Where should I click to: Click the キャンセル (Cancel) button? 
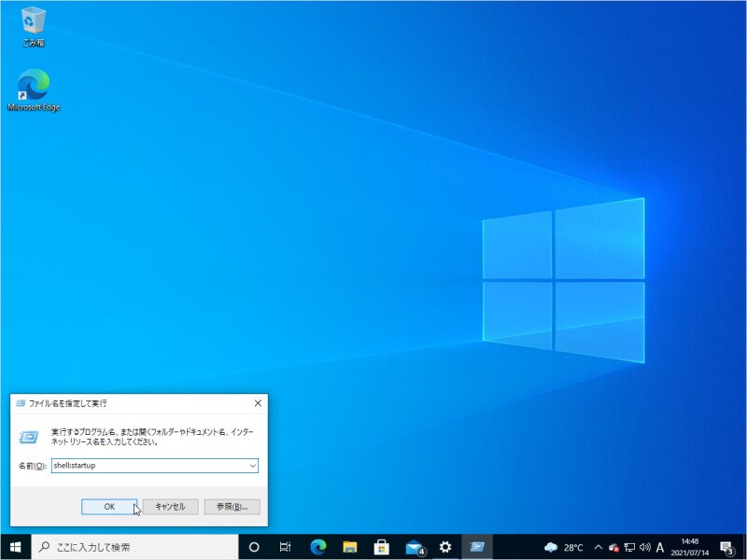170,506
